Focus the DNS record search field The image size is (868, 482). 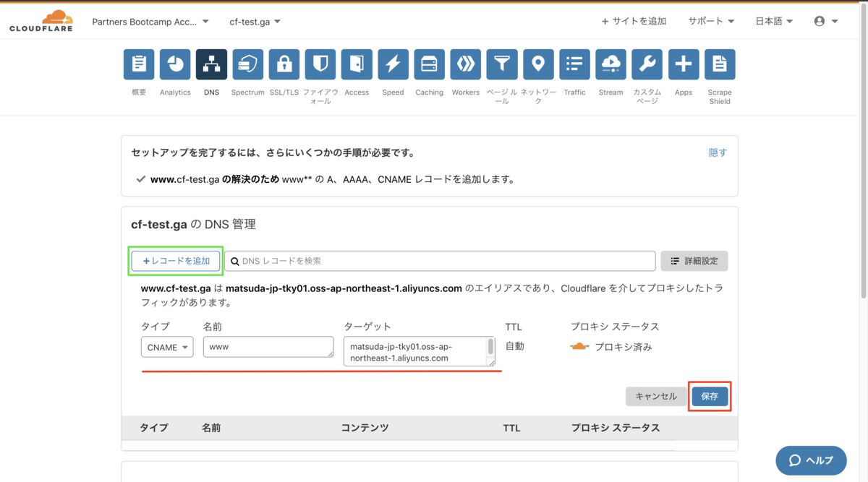440,261
